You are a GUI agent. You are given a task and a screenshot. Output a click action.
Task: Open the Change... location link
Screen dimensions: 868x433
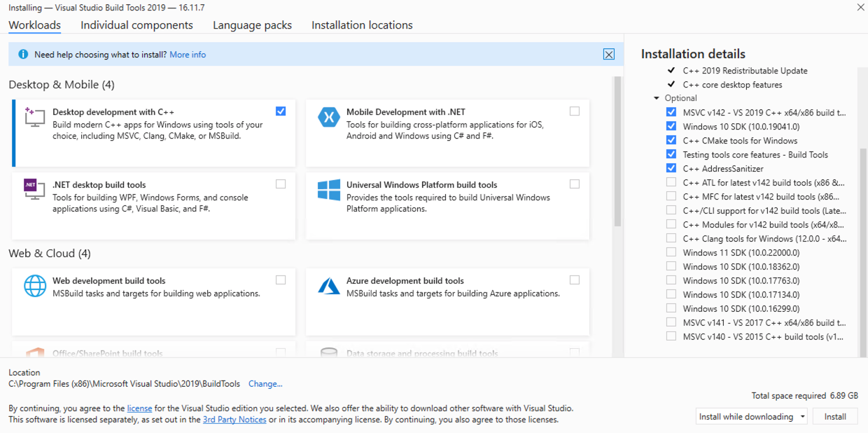(265, 383)
